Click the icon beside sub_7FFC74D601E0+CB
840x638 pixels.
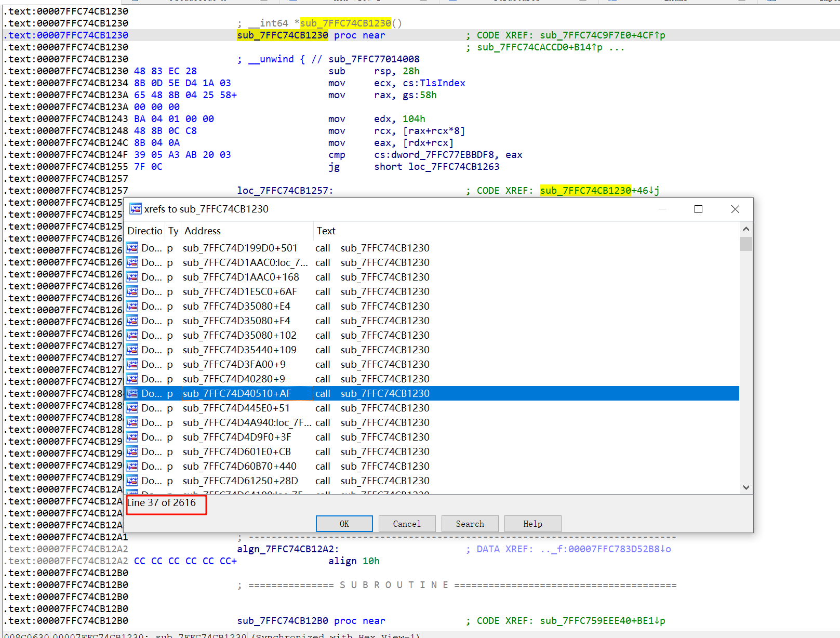pos(132,451)
